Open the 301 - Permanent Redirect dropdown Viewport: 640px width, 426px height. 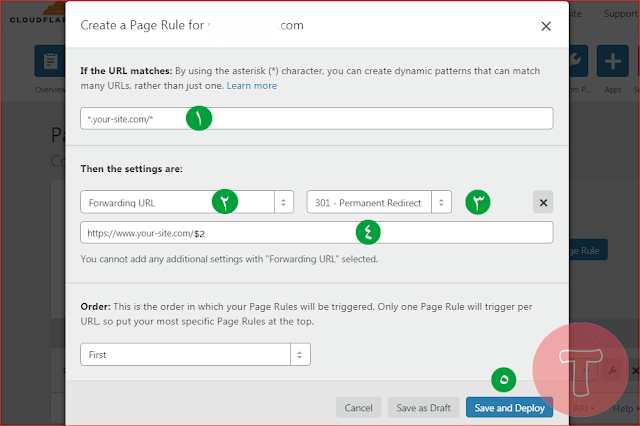click(379, 202)
